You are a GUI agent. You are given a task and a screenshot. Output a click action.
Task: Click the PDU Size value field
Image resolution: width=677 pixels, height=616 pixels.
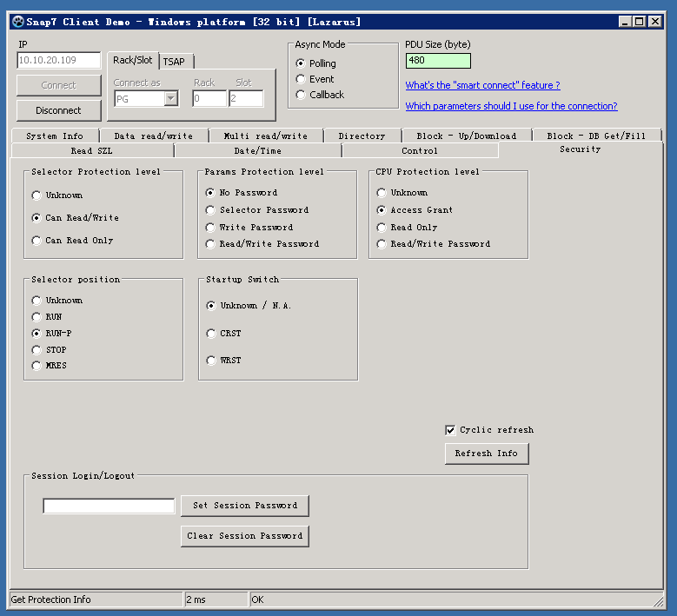tap(438, 61)
